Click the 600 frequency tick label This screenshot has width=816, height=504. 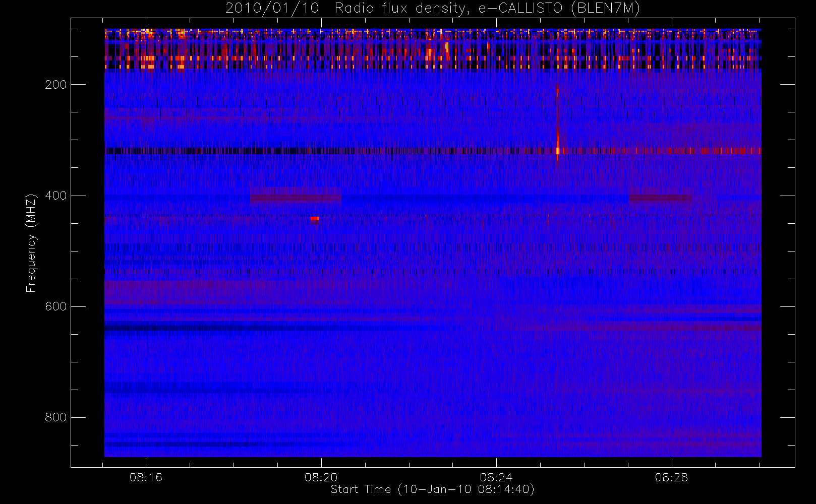(56, 306)
